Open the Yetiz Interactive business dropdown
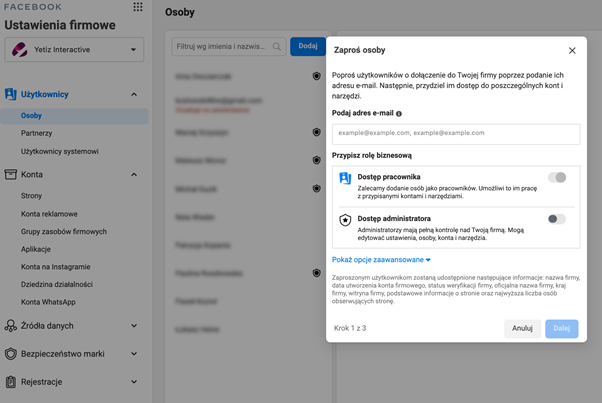 pos(74,49)
